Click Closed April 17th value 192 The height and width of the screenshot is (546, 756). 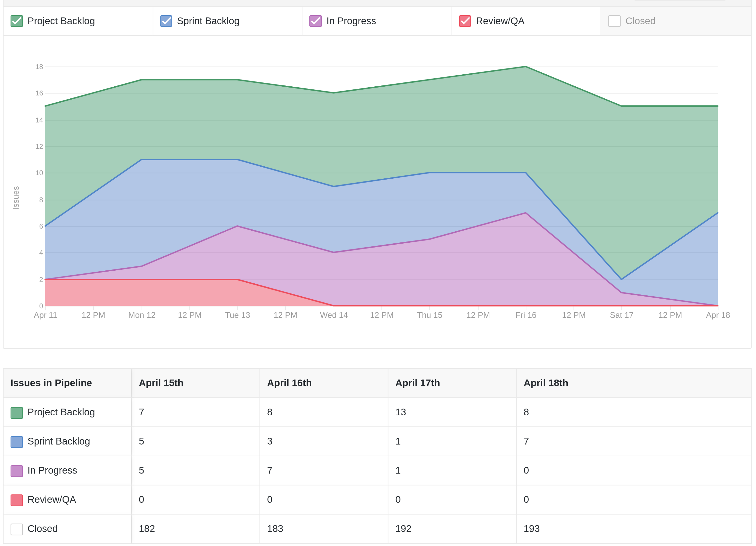(403, 528)
